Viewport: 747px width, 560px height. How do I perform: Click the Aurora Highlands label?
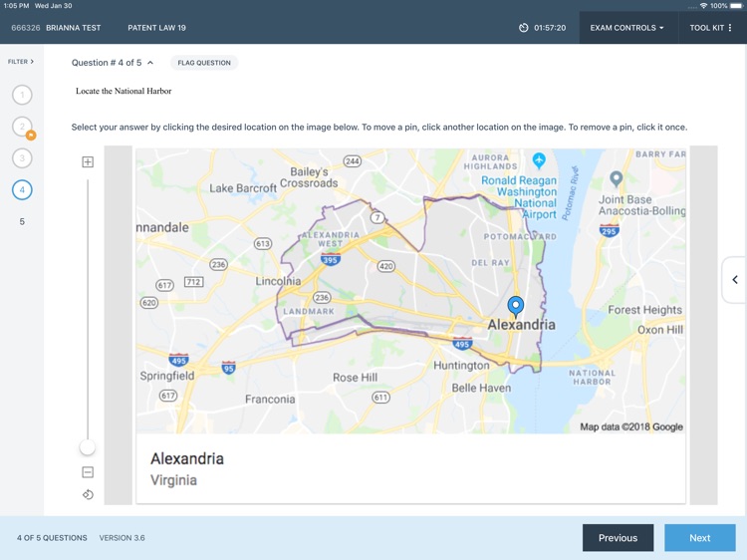[x=490, y=162]
